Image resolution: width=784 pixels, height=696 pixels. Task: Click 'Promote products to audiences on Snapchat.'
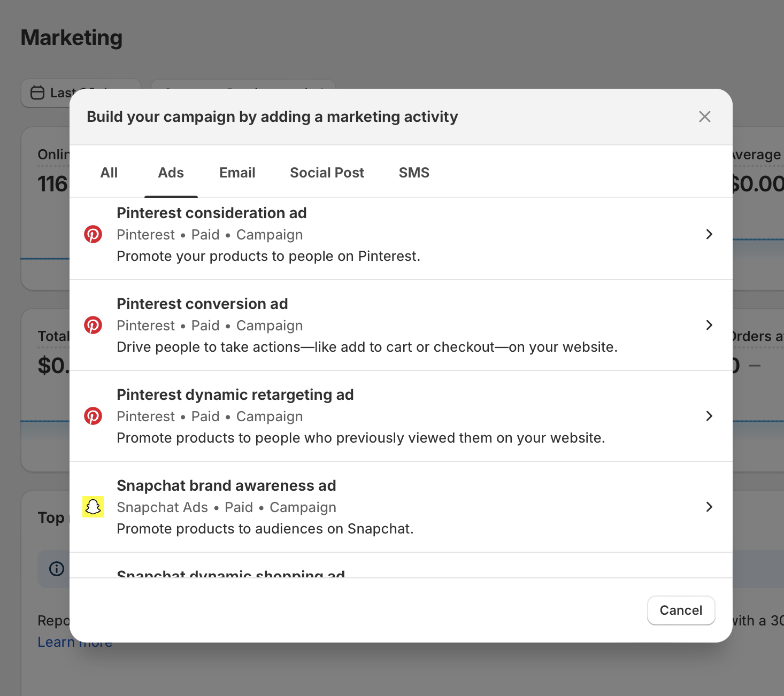tap(265, 529)
